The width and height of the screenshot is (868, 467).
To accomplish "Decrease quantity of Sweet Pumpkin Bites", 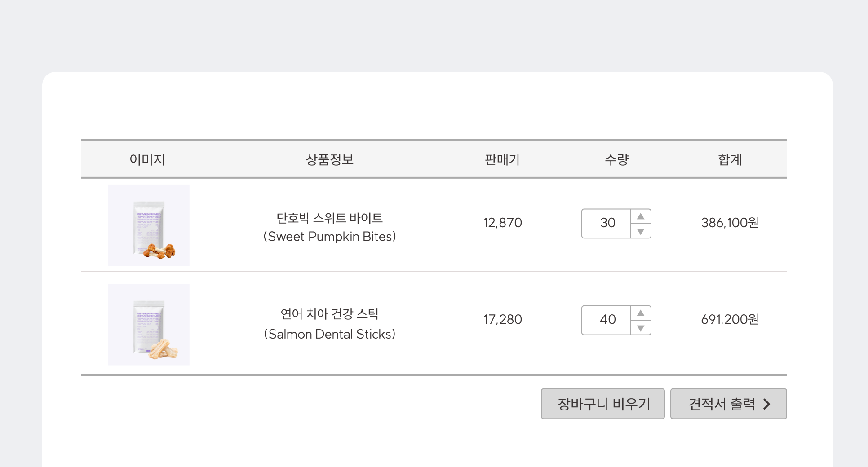I will click(x=641, y=231).
